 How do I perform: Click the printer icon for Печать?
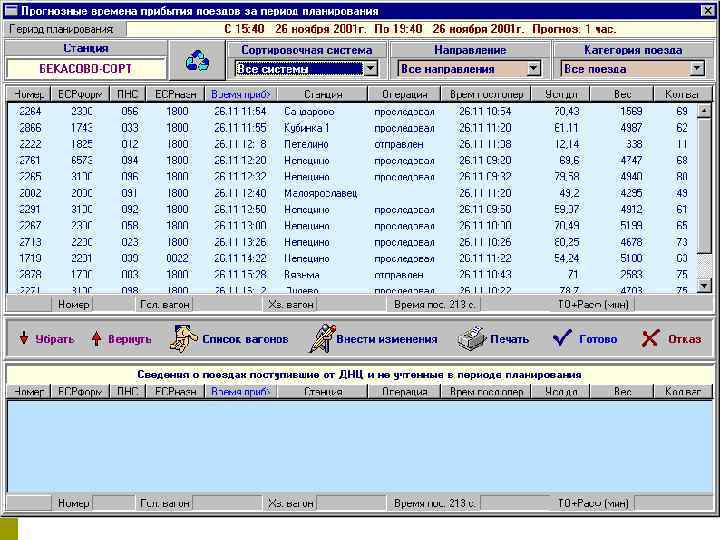pos(471,339)
